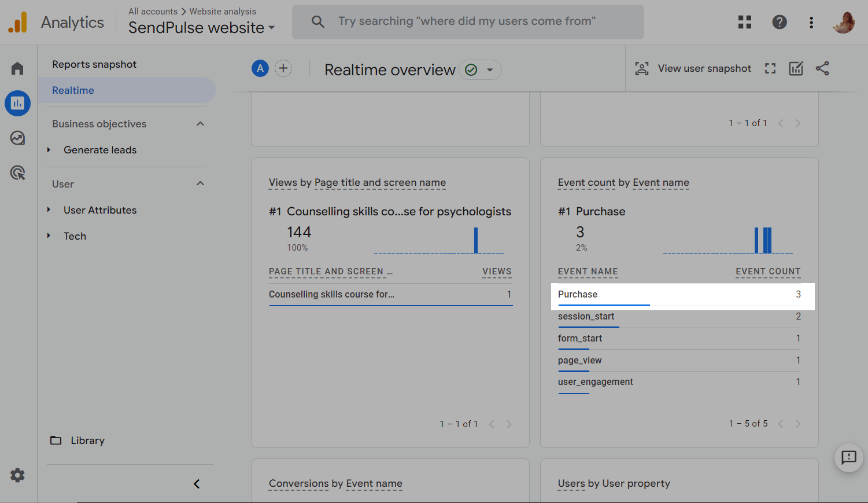Viewport: 868px width, 503px height.
Task: Click View user snapshot button
Action: (693, 68)
